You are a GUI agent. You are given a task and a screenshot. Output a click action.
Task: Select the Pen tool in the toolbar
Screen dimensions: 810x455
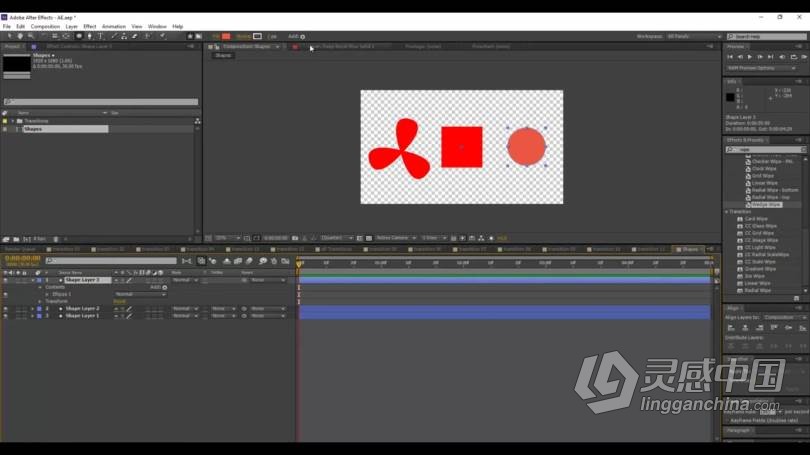[x=90, y=36]
